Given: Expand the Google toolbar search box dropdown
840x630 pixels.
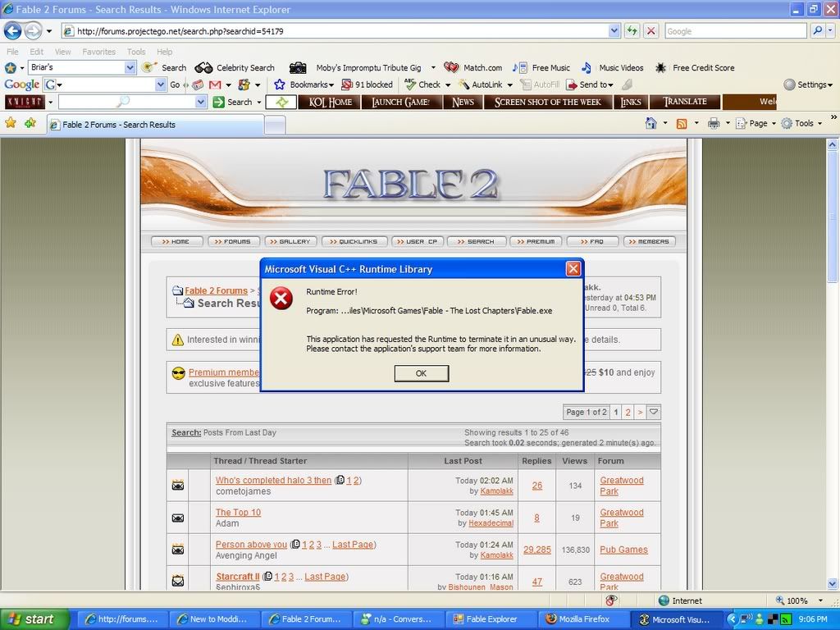Looking at the screenshot, I should (161, 84).
